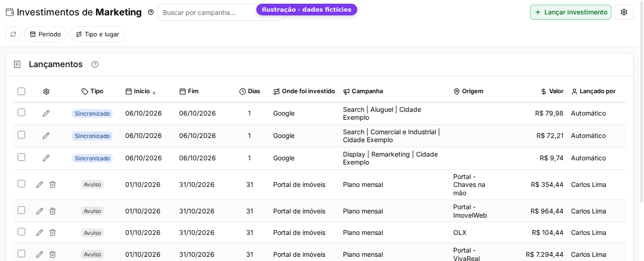The width and height of the screenshot is (644, 261).
Task: Open column settings gear in table header
Action: click(46, 91)
